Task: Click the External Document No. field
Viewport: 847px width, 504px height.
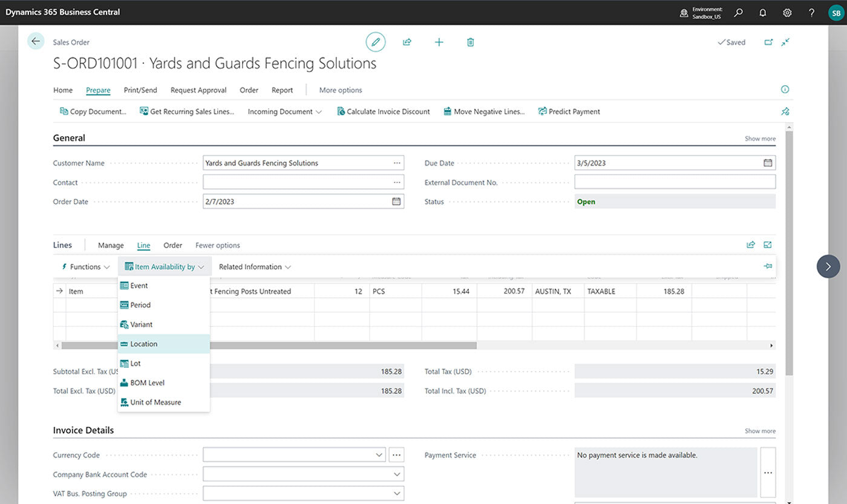Action: [x=675, y=182]
